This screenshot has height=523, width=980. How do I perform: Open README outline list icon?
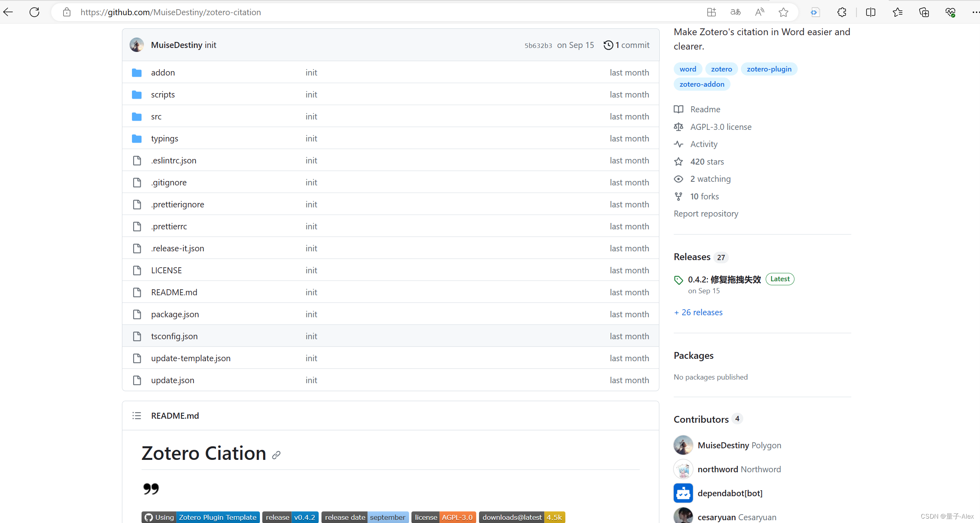[137, 416]
